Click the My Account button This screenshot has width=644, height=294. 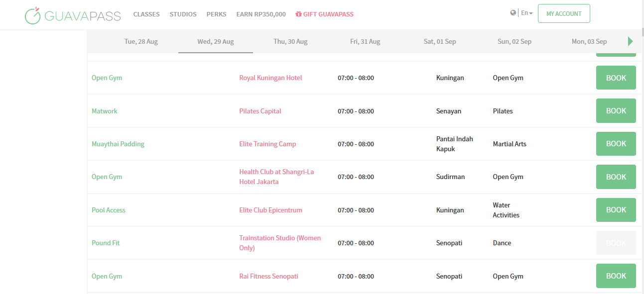(564, 14)
